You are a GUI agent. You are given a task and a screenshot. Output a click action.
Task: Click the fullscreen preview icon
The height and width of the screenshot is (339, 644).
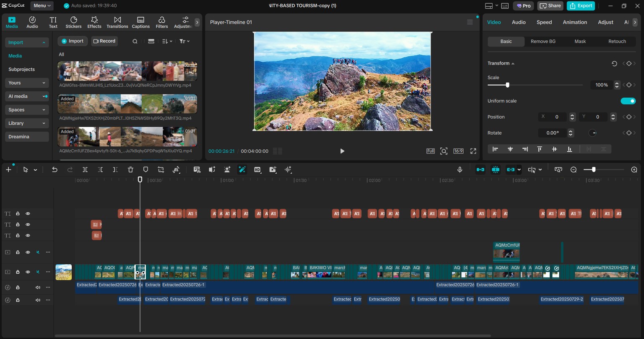coord(473,151)
